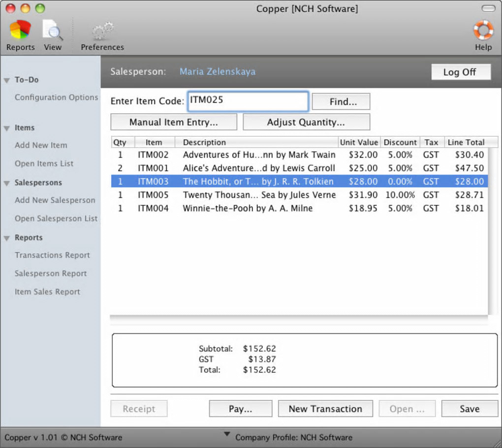
Task: Open Manual Item Entry dialog
Action: click(174, 122)
